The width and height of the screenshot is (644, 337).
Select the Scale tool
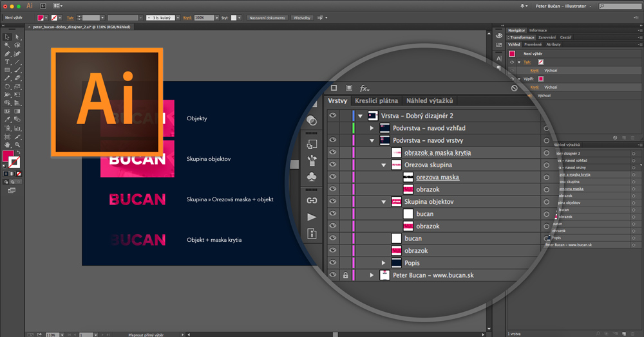tap(17, 87)
